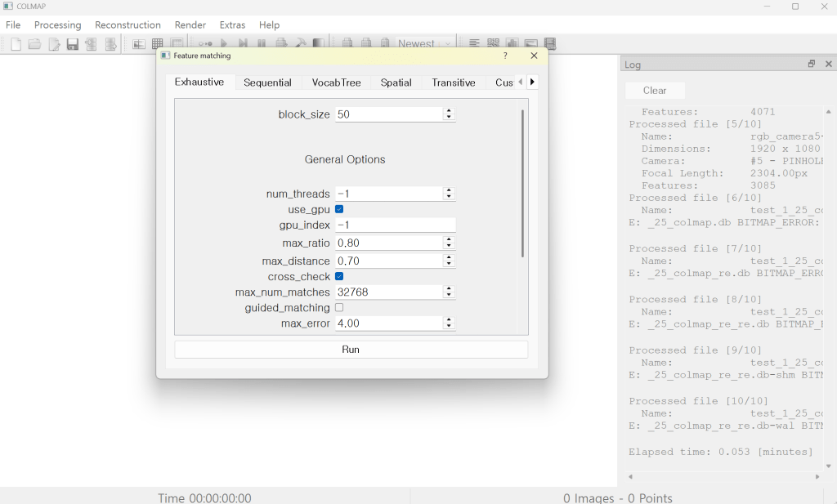
Task: Click into the gpu_index input field
Action: point(394,225)
